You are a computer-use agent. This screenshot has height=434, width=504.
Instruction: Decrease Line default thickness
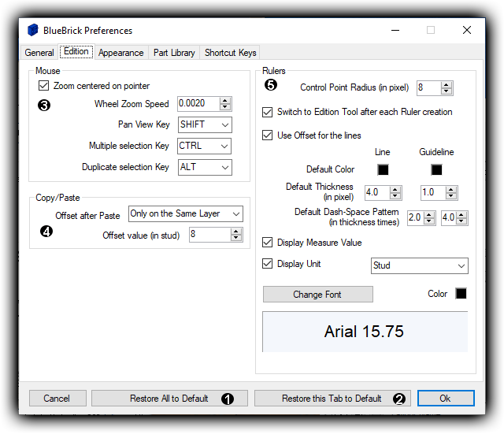pyautogui.click(x=395, y=196)
